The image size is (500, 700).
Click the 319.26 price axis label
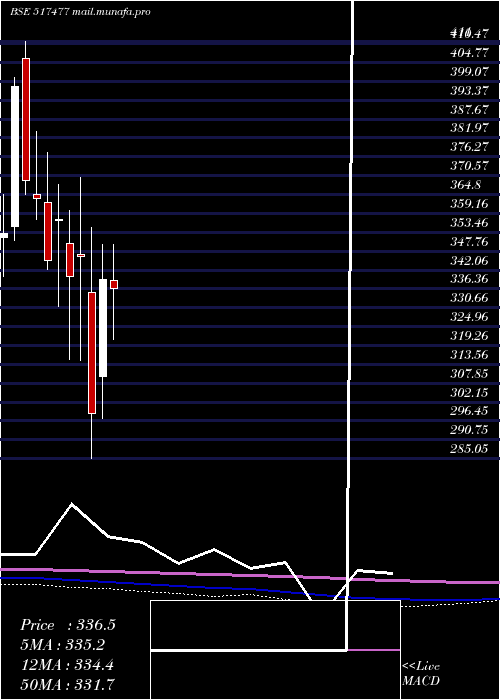tap(469, 336)
